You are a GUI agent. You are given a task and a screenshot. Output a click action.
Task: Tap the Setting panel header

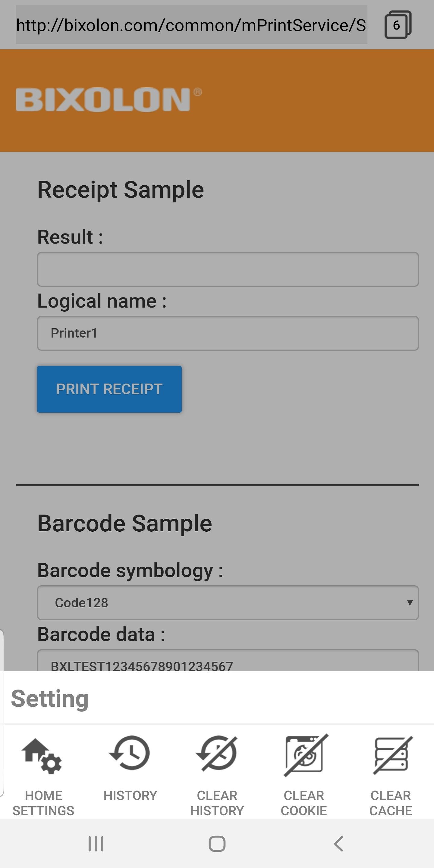[50, 698]
